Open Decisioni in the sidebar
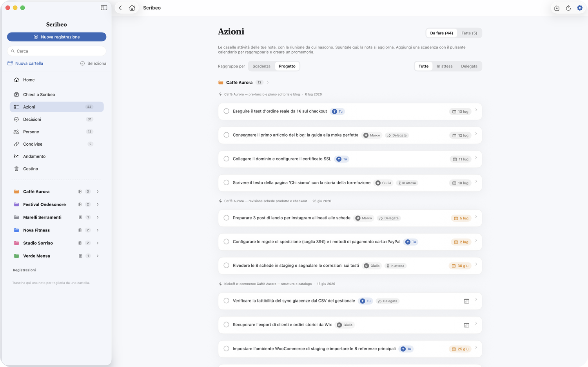Screen dimensions: 588x367 click(57, 119)
